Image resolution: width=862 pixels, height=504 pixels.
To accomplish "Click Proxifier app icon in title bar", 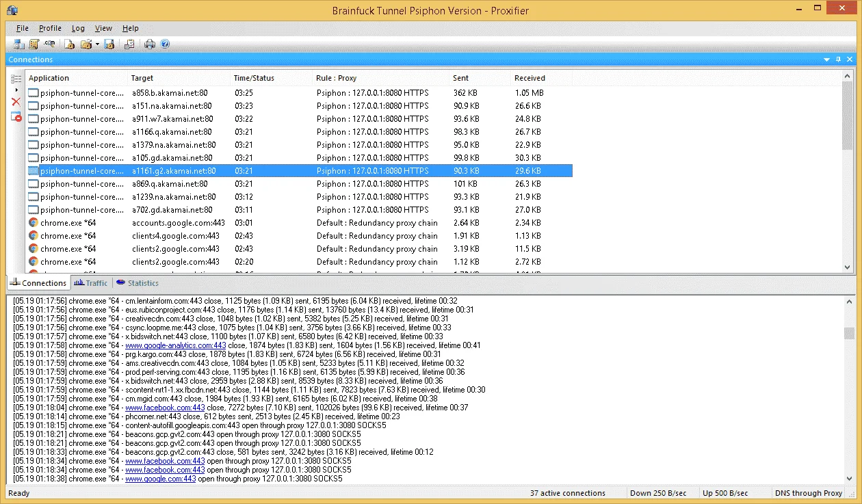I will 12,10.
